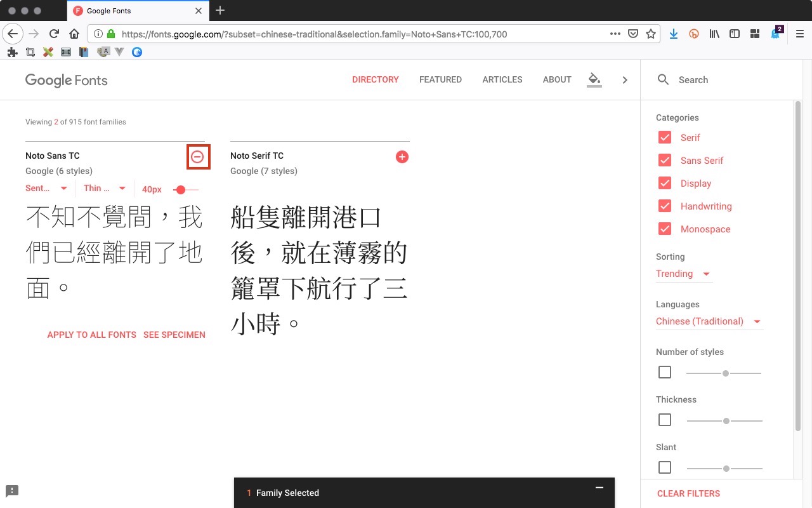
Task: Go to the browser home page
Action: (x=74, y=34)
